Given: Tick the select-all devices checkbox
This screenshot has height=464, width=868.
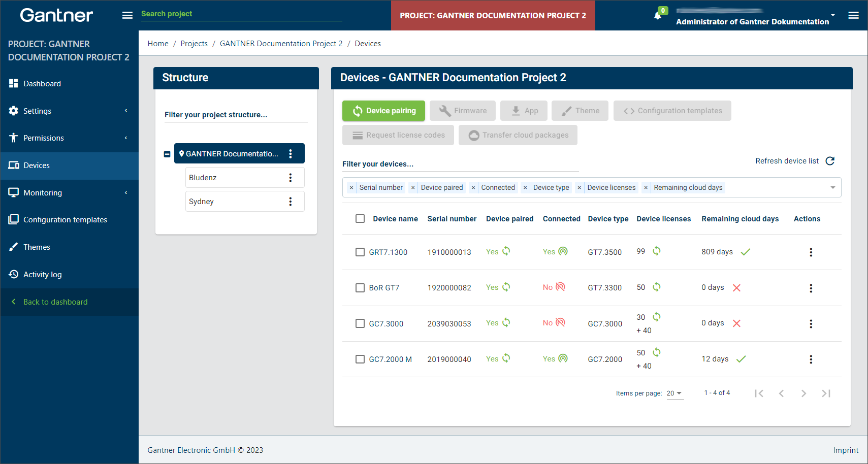Looking at the screenshot, I should (x=360, y=219).
